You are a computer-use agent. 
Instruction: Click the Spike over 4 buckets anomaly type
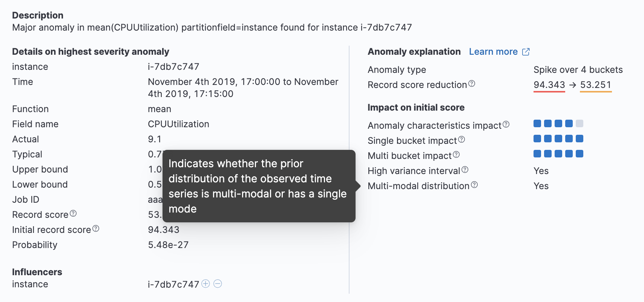click(x=578, y=69)
